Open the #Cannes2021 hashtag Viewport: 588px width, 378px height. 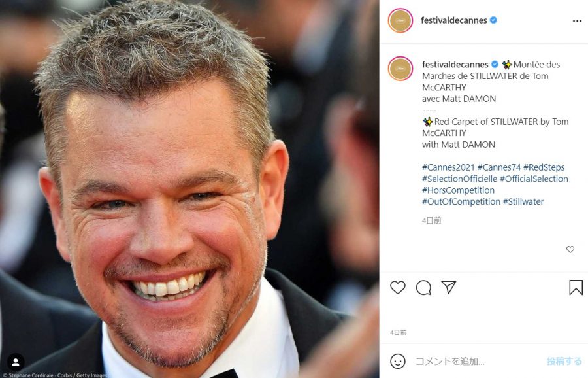click(448, 167)
